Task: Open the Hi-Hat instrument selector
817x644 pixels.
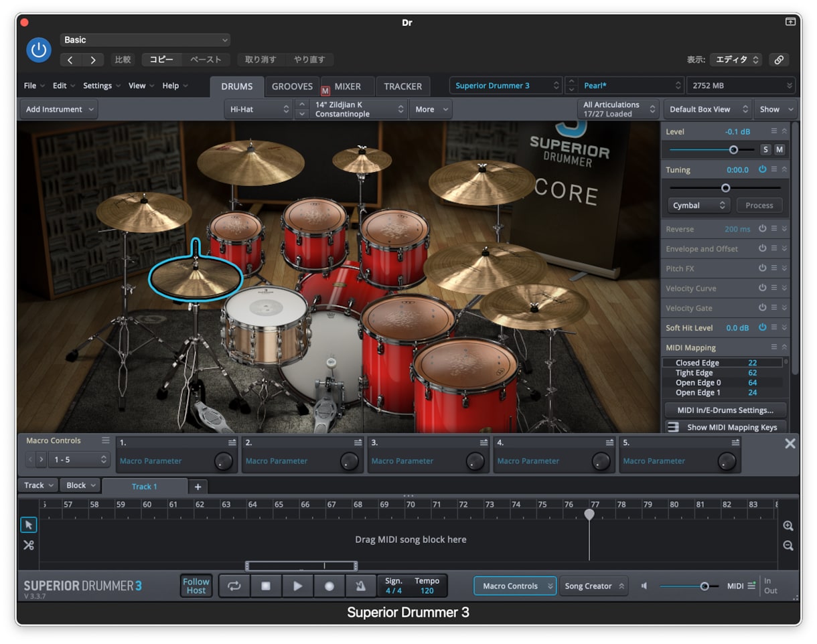Action: point(259,109)
